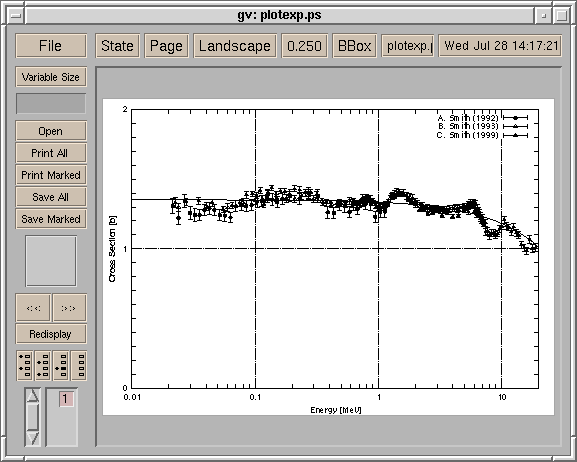This screenshot has height=462, width=577.
Task: Open the File menu
Action: pos(51,46)
